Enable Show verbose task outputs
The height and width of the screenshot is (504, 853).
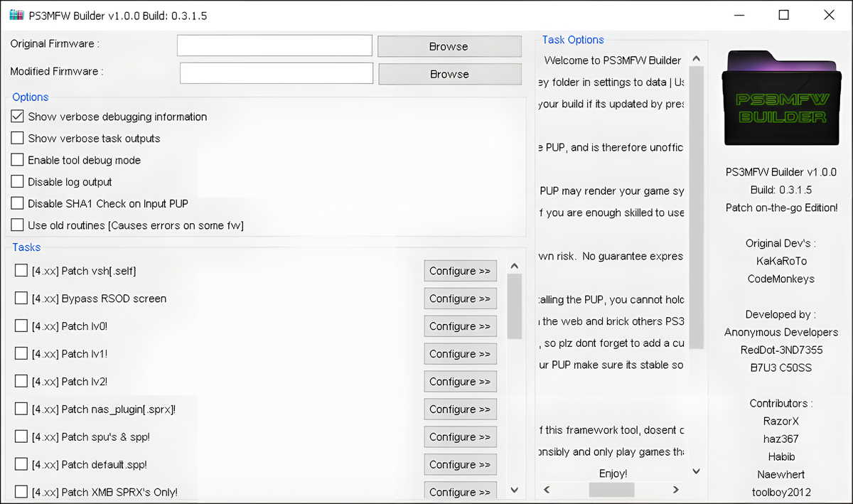pos(18,138)
